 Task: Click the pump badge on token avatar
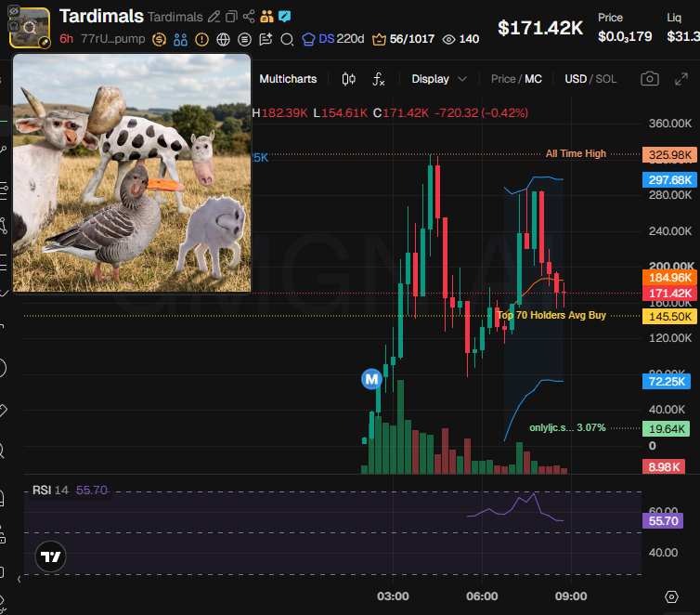(x=45, y=43)
